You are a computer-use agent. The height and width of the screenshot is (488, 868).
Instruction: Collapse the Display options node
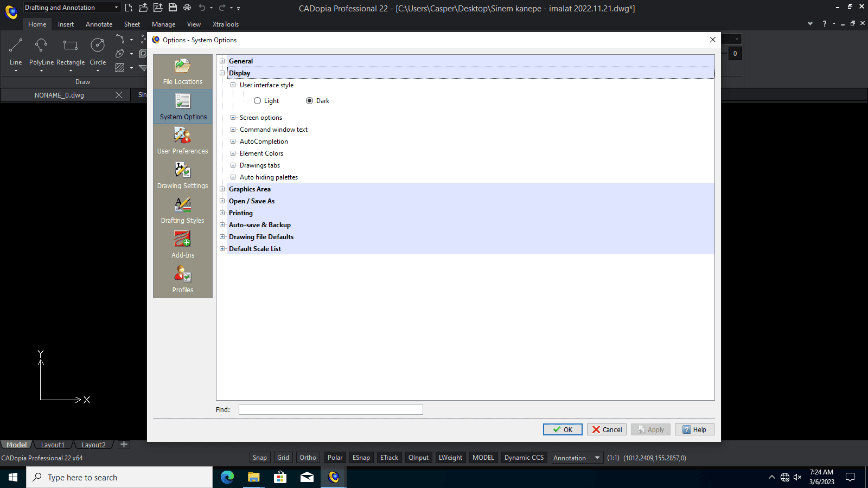click(x=222, y=73)
